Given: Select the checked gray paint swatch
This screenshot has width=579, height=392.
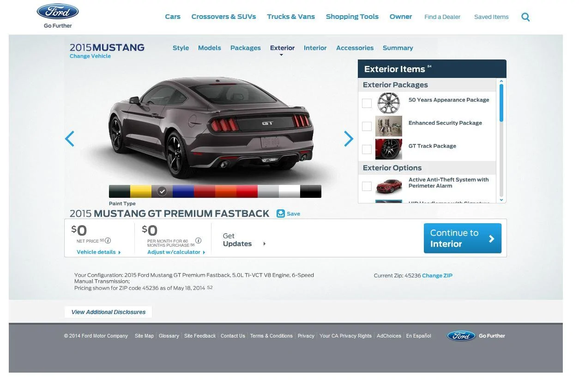Looking at the screenshot, I should (x=162, y=191).
